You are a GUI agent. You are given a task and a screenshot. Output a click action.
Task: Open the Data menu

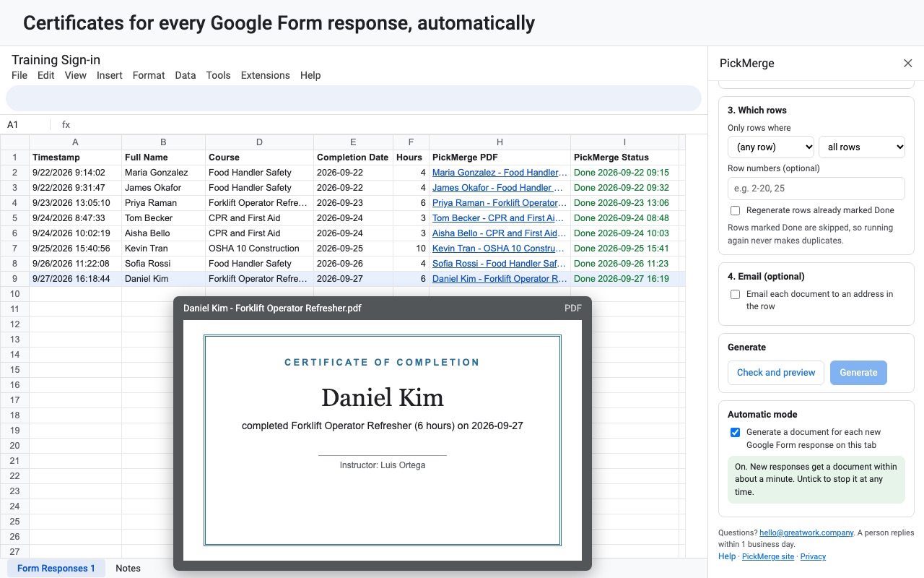pyautogui.click(x=186, y=75)
